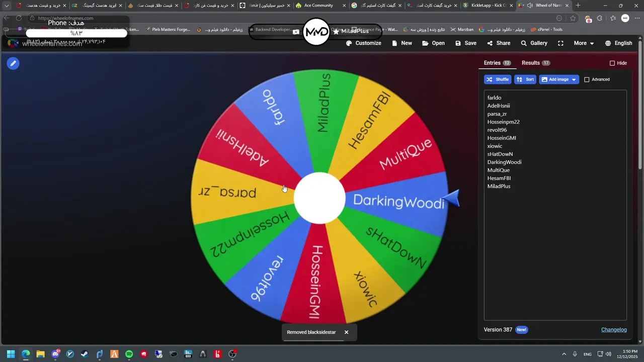Change language from English
Image resolution: width=644 pixels, height=362 pixels.
point(618,43)
